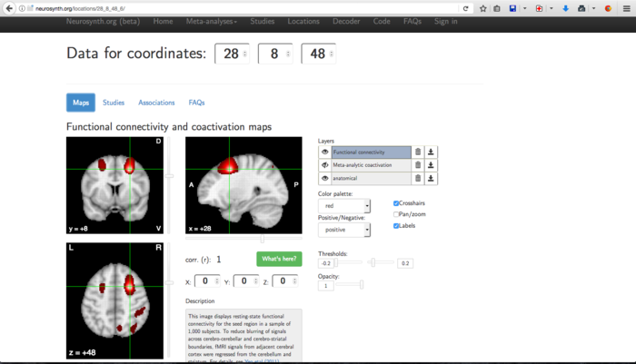Disable the Crosshairs checkbox
Image resolution: width=636 pixels, height=364 pixels.
[396, 203]
